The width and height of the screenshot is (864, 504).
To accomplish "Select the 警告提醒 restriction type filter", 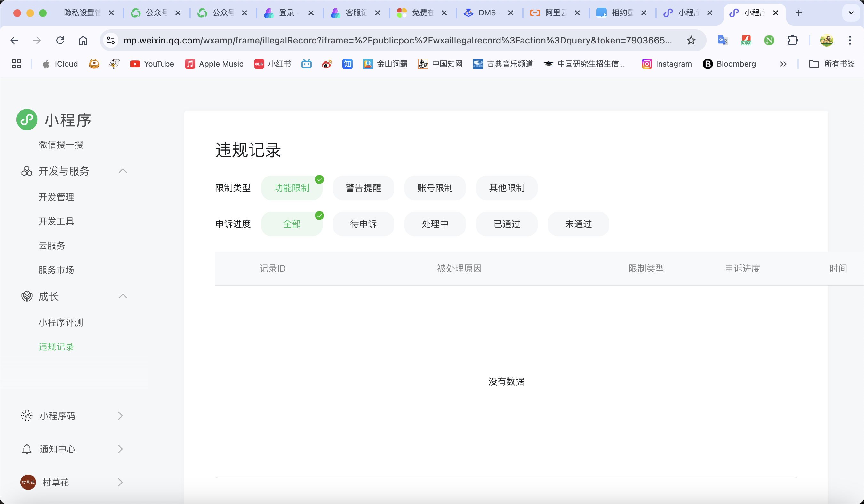I will [x=363, y=188].
